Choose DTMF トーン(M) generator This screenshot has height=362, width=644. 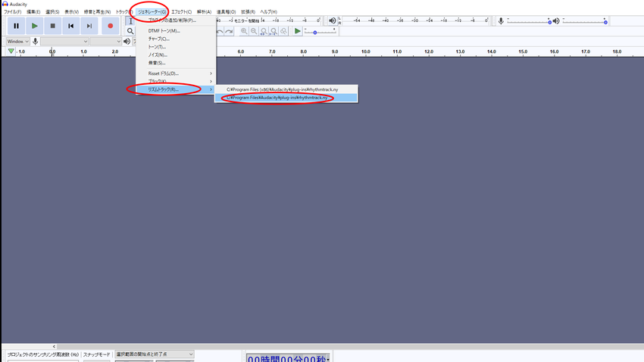(176, 31)
